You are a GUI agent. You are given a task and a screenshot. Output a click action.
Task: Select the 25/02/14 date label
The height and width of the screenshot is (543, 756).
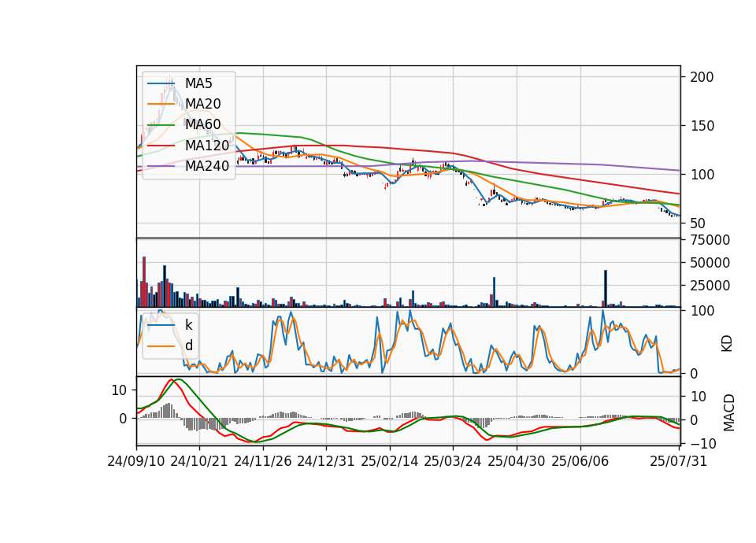click(x=390, y=461)
